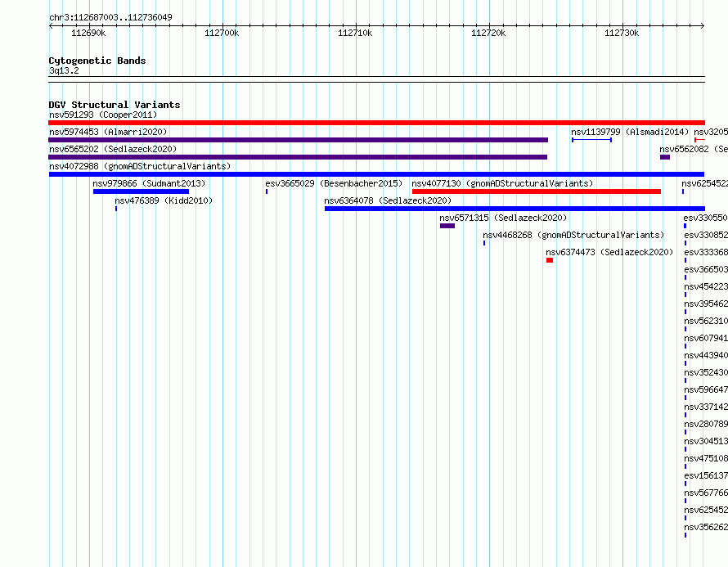Image resolution: width=728 pixels, height=567 pixels.
Task: Open the esv330550 variant label
Action: tap(706, 218)
